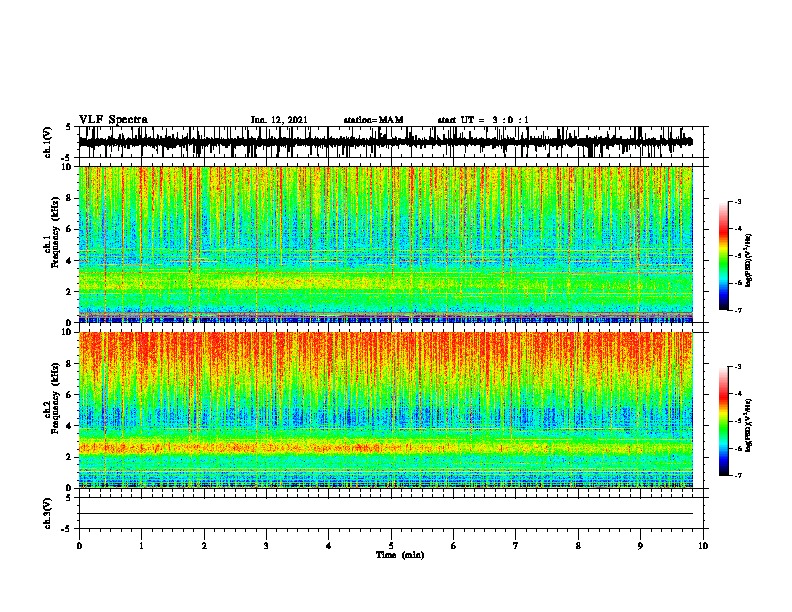Click the time axis tick label "8"
This screenshot has height=612, width=792.
click(578, 546)
